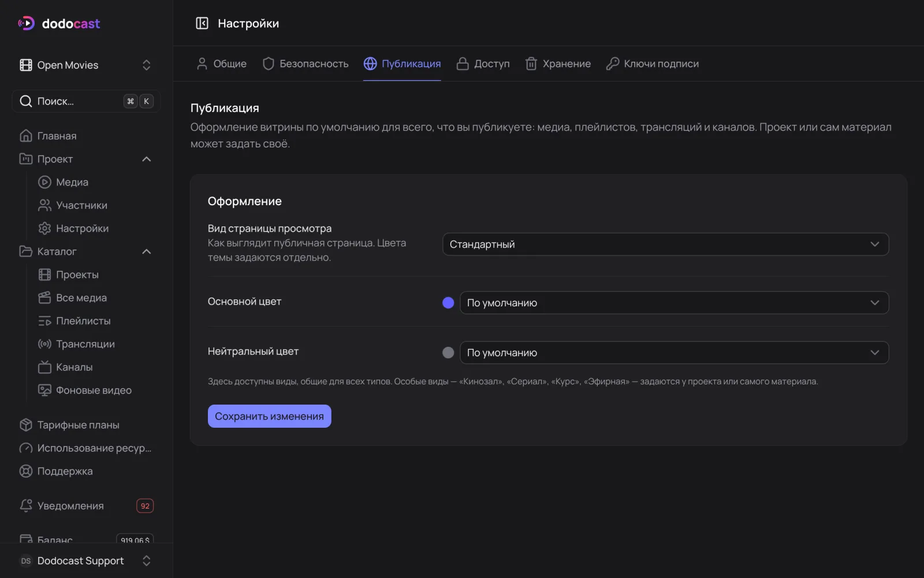Collapse the Каталог section chevron
Screen dimensions: 924x578
(x=147, y=251)
